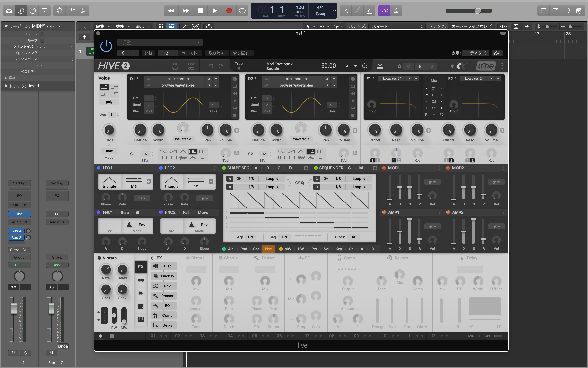Click the Stop button in transport
Viewport: 588px width, 368px height.
[x=200, y=11]
